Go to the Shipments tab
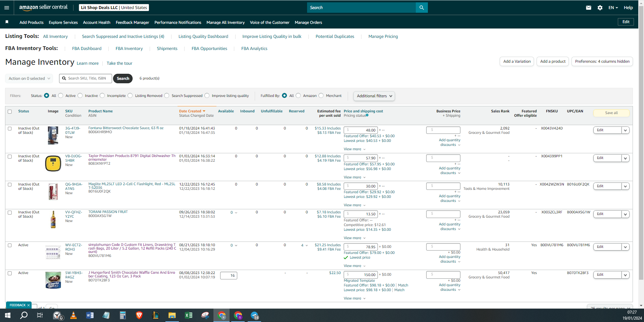The height and width of the screenshot is (322, 644). click(x=167, y=49)
